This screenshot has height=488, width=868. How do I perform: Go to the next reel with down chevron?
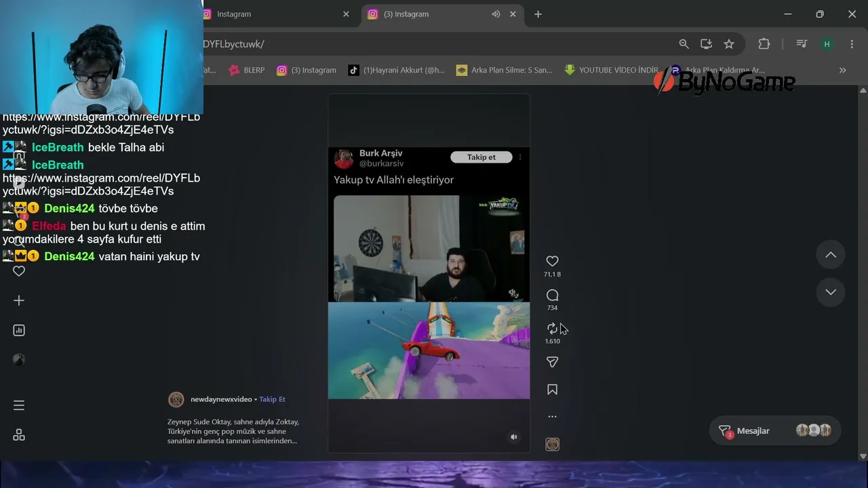click(831, 292)
